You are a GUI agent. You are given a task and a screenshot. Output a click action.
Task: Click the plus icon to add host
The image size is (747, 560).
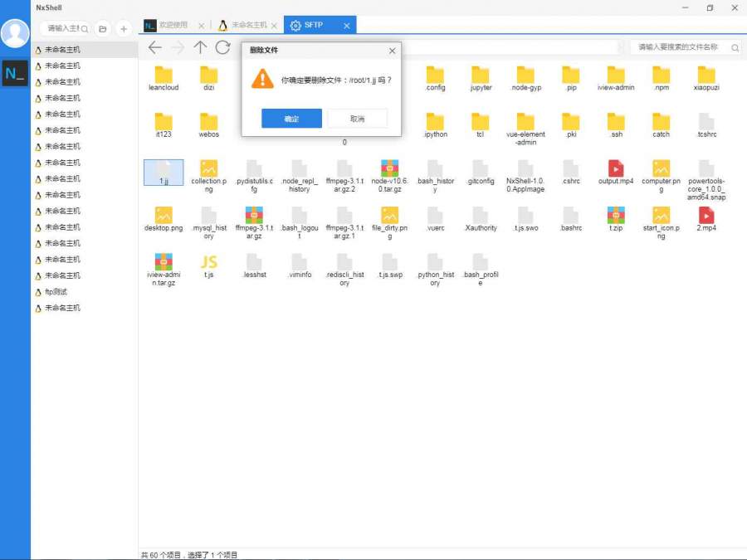124,29
